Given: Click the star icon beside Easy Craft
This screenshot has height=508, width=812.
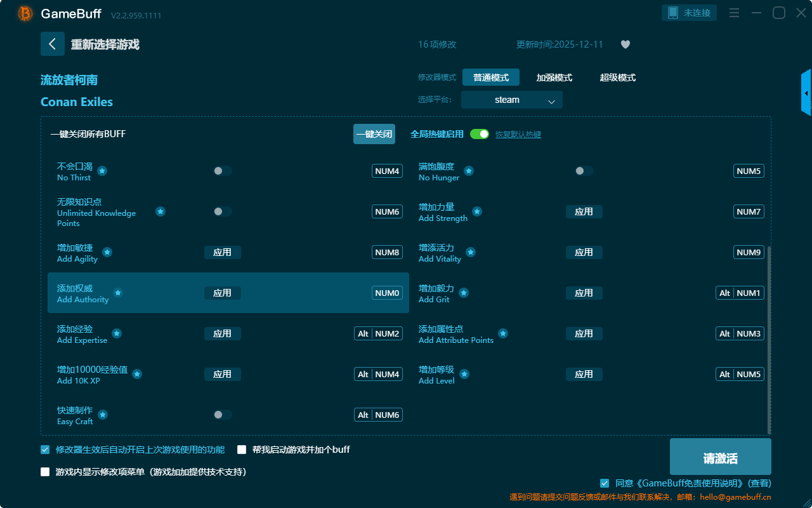Looking at the screenshot, I should click(103, 415).
